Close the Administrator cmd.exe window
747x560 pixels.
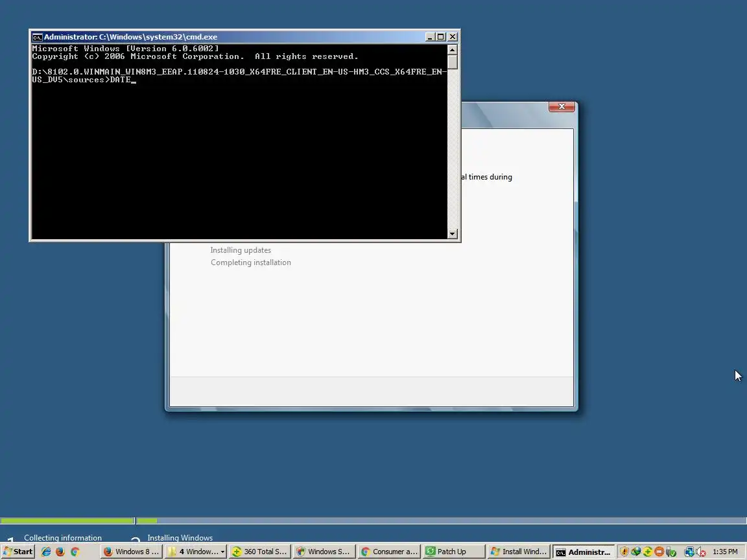click(x=453, y=37)
